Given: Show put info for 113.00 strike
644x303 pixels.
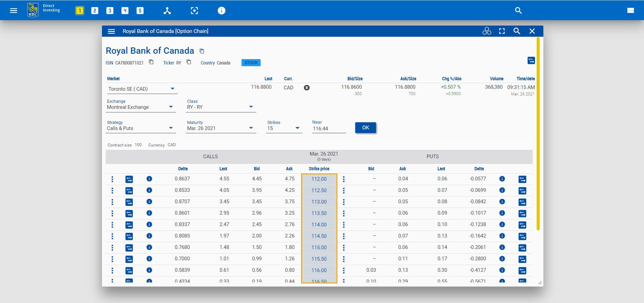Looking at the screenshot, I should (x=502, y=202).
